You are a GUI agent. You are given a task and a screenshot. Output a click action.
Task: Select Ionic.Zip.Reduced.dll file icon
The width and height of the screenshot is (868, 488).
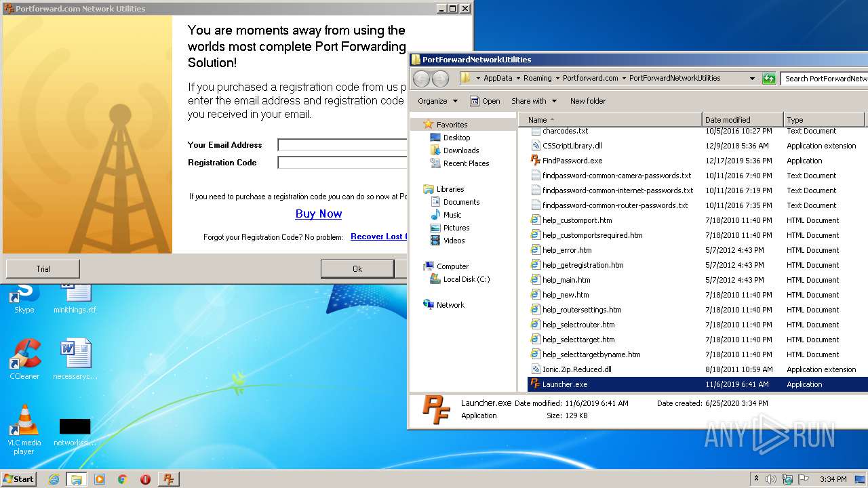pyautogui.click(x=535, y=369)
